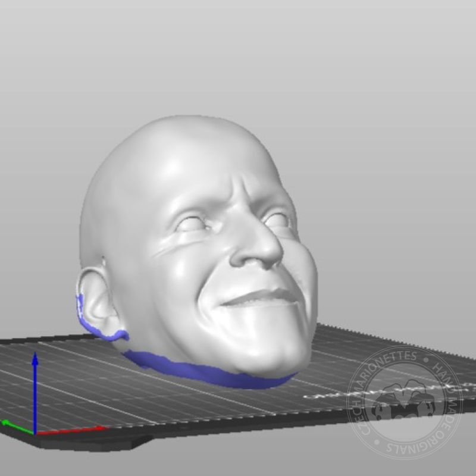The width and height of the screenshot is (476, 476).
Task: Click the model's chin
Action: pos(280,351)
